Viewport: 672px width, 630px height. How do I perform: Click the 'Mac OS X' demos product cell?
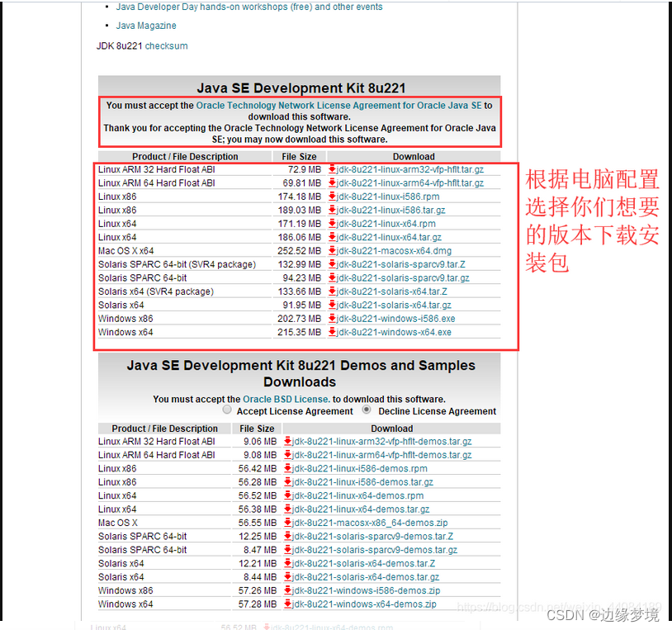pos(118,523)
